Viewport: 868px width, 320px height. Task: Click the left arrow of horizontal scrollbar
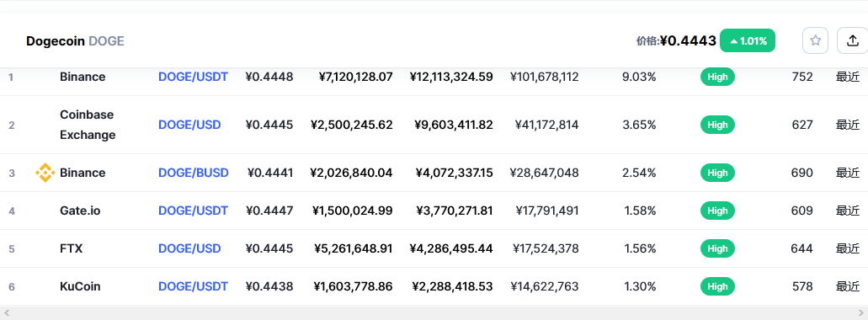pos(6,313)
